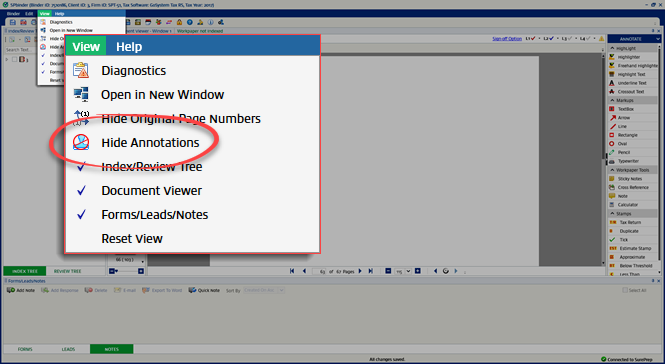The width and height of the screenshot is (665, 364).
Task: Pick the Underline Text tool
Action: [x=632, y=83]
